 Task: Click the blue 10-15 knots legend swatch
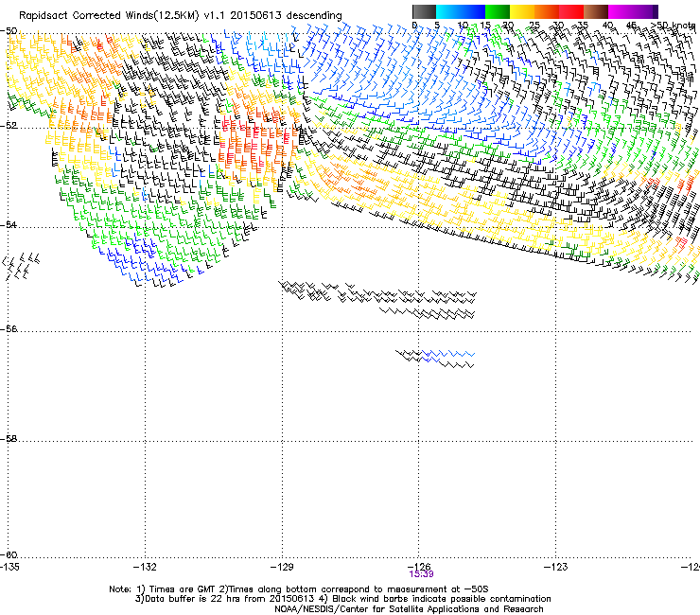473,11
